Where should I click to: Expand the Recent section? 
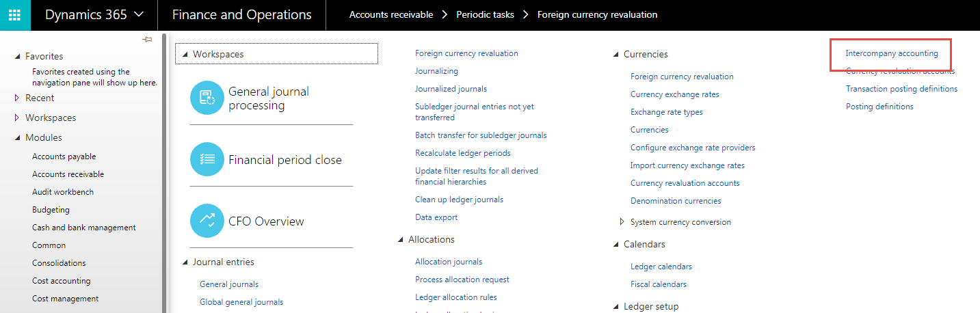(x=18, y=98)
